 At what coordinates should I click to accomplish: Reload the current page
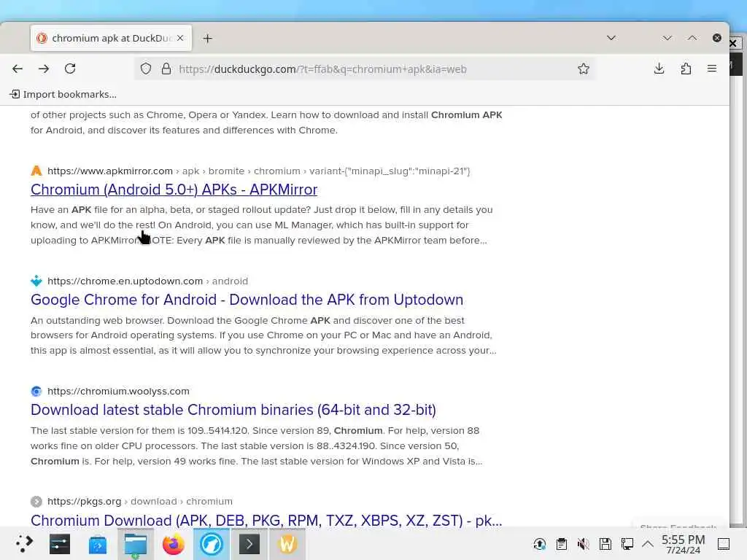[70, 69]
